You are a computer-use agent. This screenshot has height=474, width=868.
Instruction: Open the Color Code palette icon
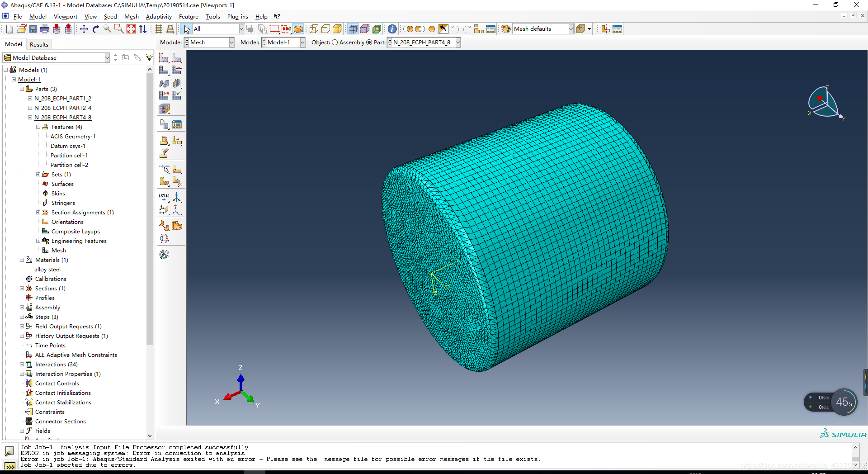[x=506, y=29]
